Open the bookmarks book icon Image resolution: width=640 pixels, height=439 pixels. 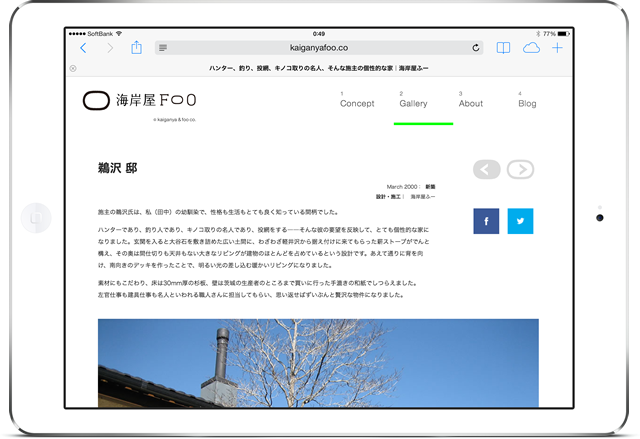coord(503,48)
